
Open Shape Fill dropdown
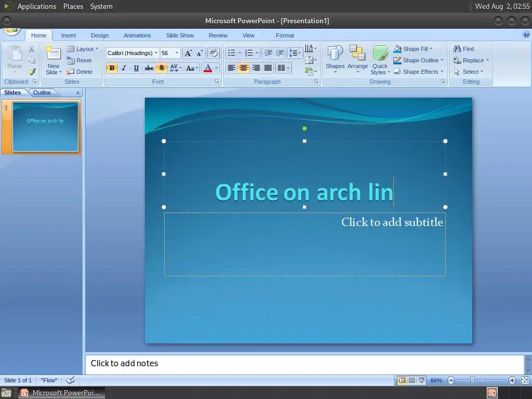click(x=413, y=49)
